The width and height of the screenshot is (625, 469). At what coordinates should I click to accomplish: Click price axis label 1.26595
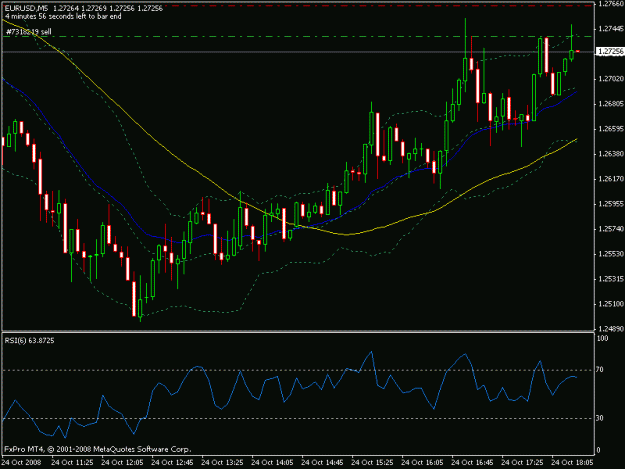[x=611, y=129]
